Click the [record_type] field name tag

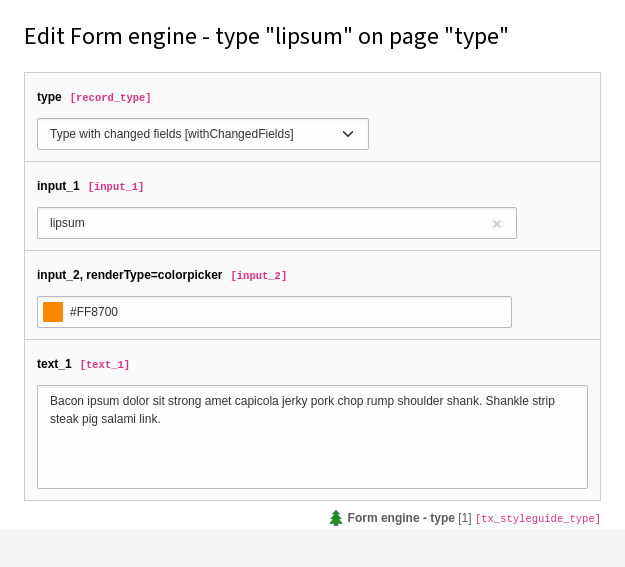coord(110,98)
